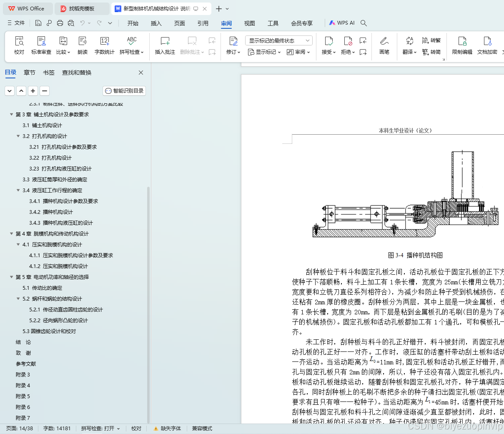Click 页面: 14/38 in status bar

coord(20,428)
